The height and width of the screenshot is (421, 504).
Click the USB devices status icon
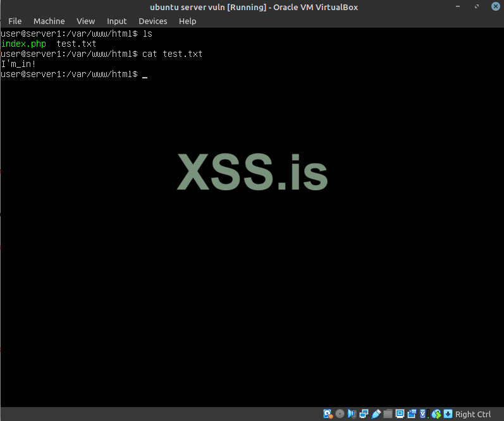376,414
